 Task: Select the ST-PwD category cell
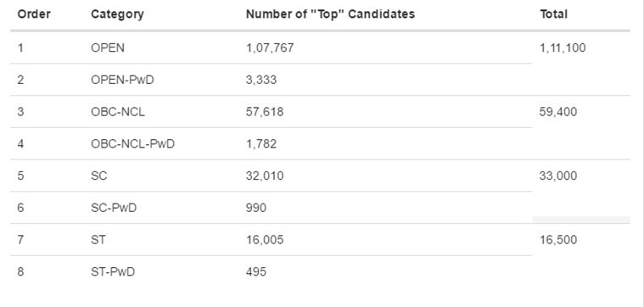click(113, 271)
